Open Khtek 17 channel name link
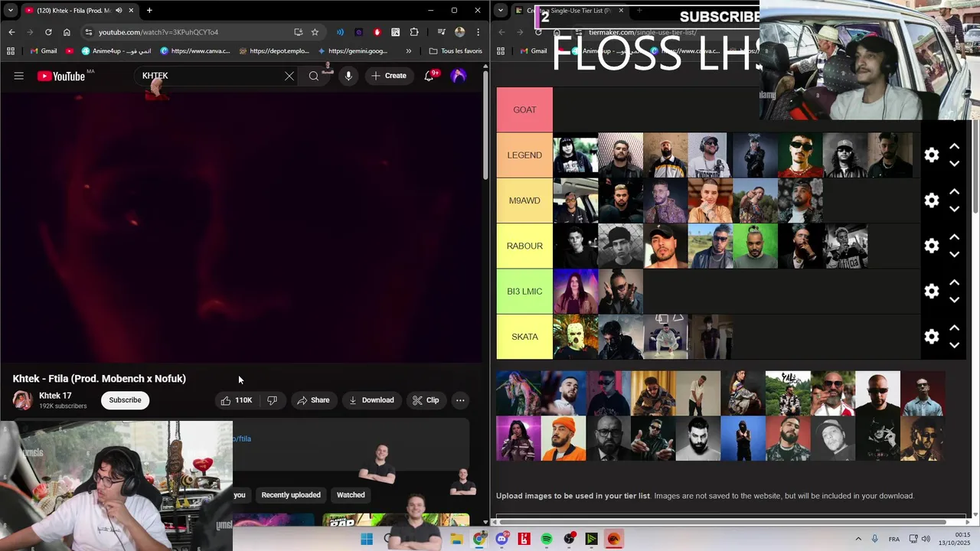 (x=55, y=396)
